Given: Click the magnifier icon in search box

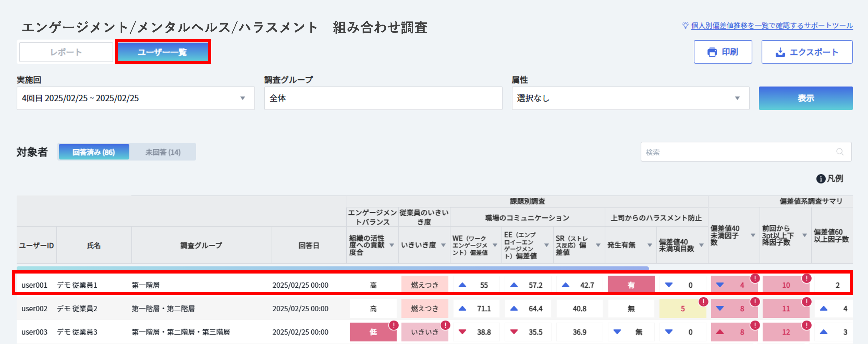Looking at the screenshot, I should (x=840, y=152).
